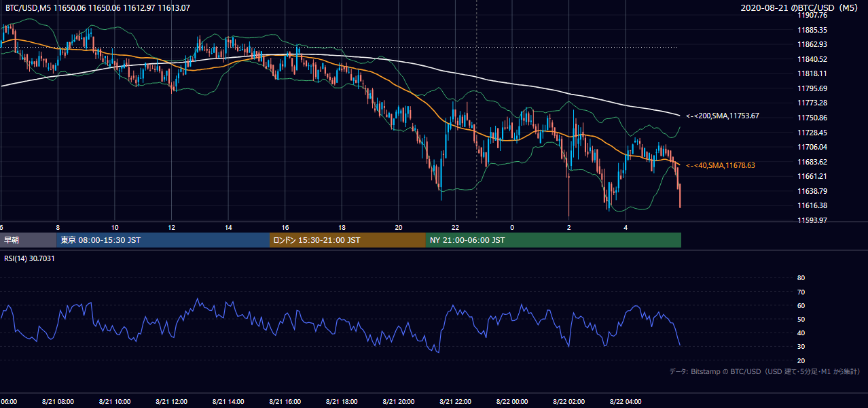The width and height of the screenshot is (868, 408).
Task: Click the 11907.76 price axis label
Action: pos(812,15)
